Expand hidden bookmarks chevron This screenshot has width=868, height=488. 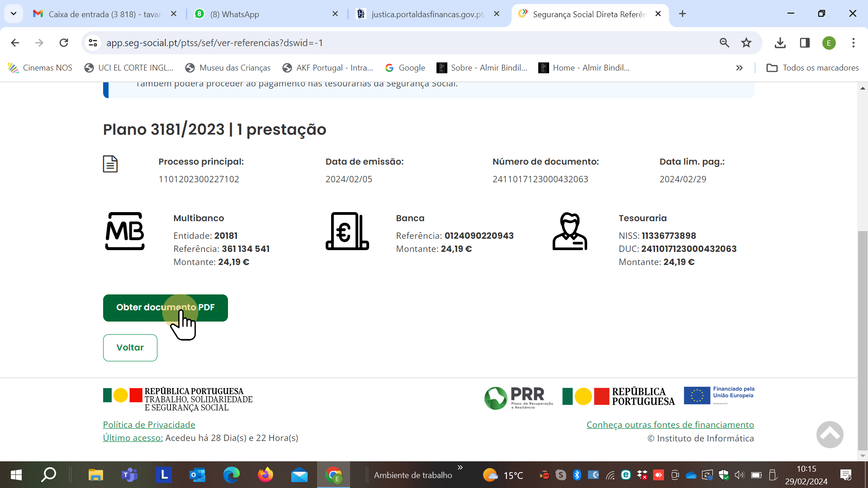coord(739,68)
